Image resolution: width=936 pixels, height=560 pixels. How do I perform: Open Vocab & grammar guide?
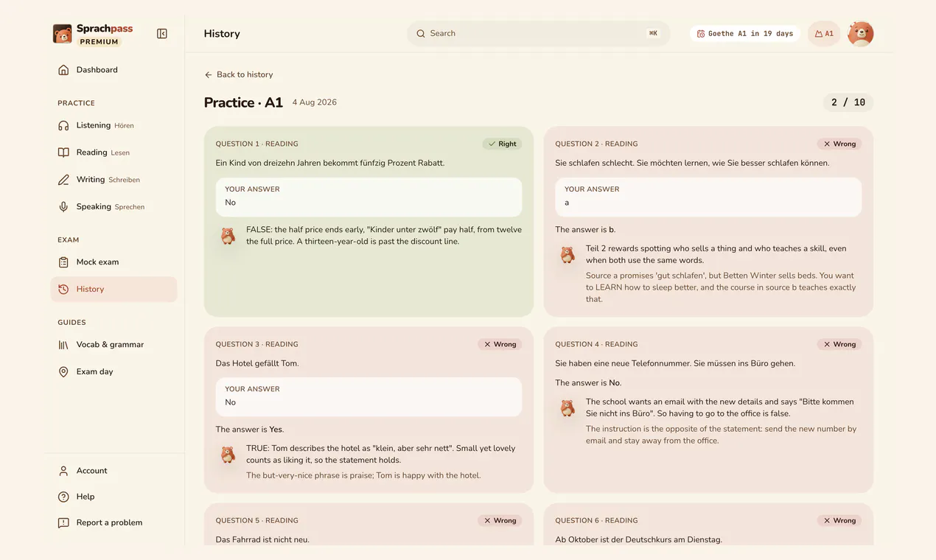114,345
